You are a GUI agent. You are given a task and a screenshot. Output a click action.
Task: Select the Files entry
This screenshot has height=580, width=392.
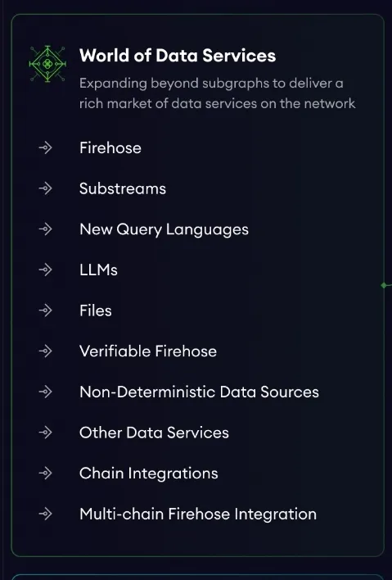pos(95,310)
